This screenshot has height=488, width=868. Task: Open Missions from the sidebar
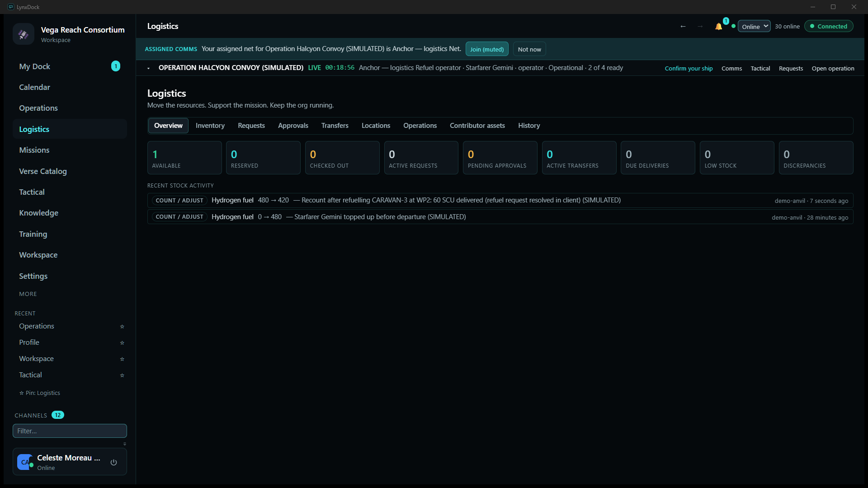click(70, 150)
